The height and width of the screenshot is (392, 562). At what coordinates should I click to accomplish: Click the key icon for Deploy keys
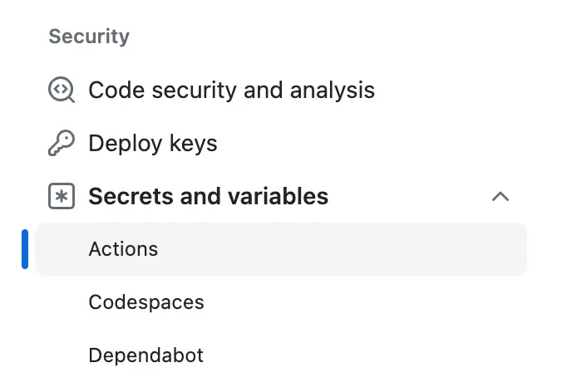62,144
